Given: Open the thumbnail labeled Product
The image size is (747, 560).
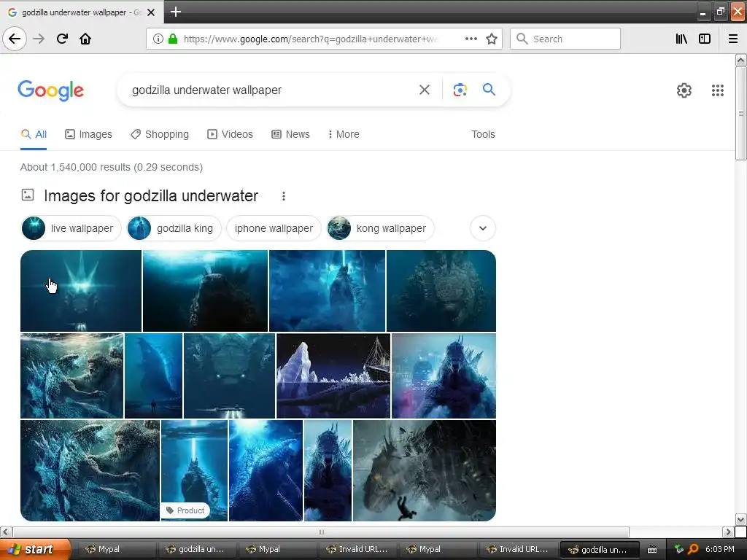Looking at the screenshot, I should (x=194, y=470).
